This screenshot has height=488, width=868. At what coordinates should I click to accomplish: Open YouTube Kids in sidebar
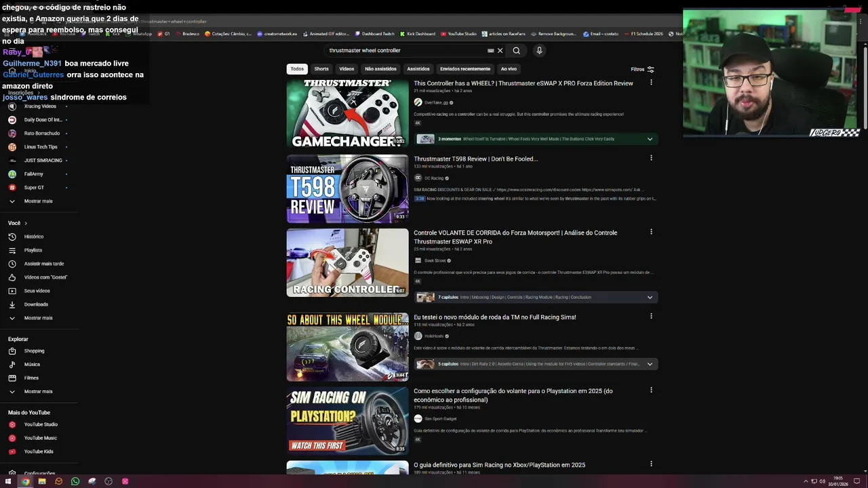(38, 451)
